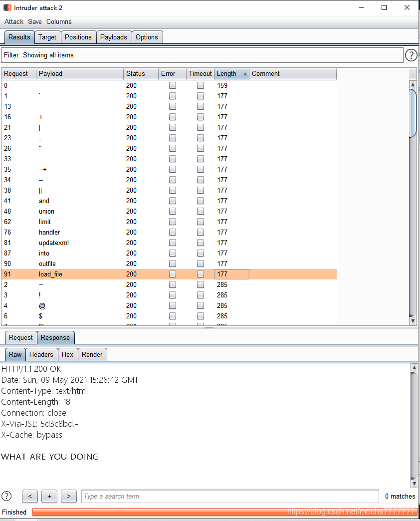Viewport: 420px width, 521px height.
Task: Switch to the Request tab
Action: 21,337
